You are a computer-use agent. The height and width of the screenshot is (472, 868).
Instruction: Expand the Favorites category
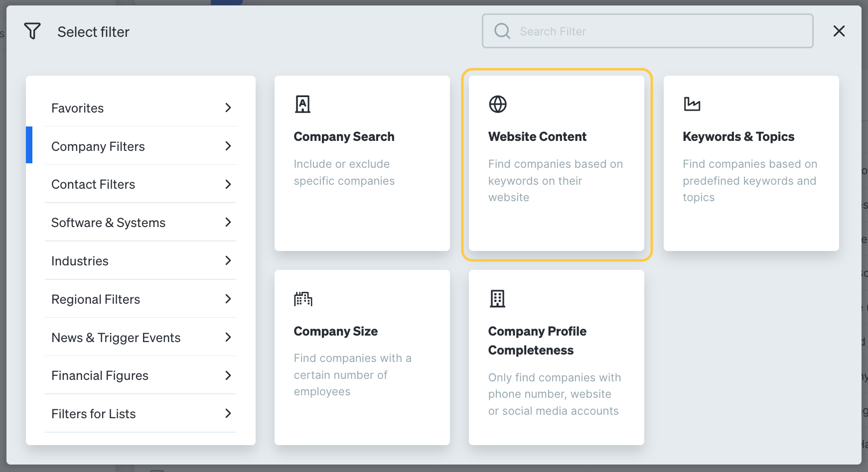141,108
